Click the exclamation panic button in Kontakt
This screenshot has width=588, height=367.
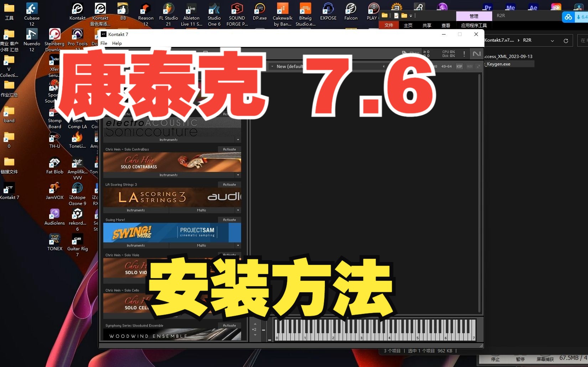click(x=464, y=54)
